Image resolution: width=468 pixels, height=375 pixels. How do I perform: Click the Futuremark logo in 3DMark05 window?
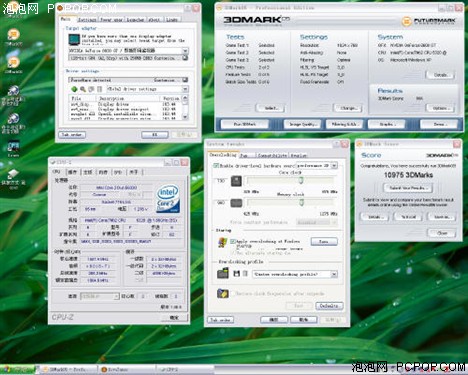(x=428, y=21)
